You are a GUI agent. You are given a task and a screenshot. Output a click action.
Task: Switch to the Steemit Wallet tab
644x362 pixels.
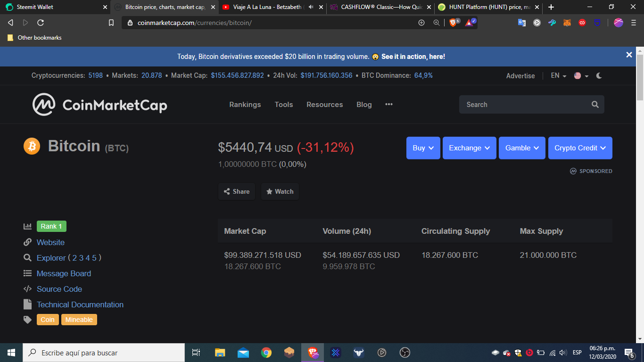coord(56,7)
